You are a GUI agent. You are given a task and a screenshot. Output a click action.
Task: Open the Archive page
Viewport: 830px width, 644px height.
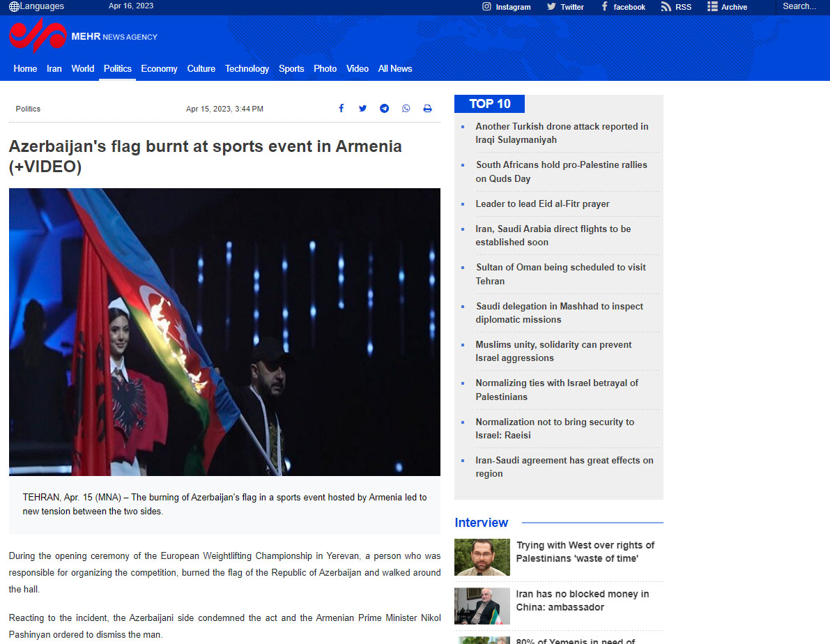click(727, 7)
